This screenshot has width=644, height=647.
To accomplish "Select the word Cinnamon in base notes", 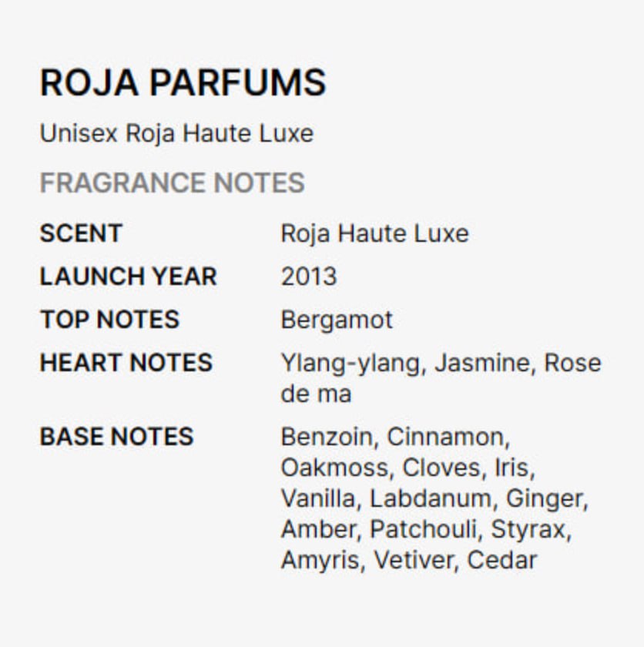I will [448, 437].
